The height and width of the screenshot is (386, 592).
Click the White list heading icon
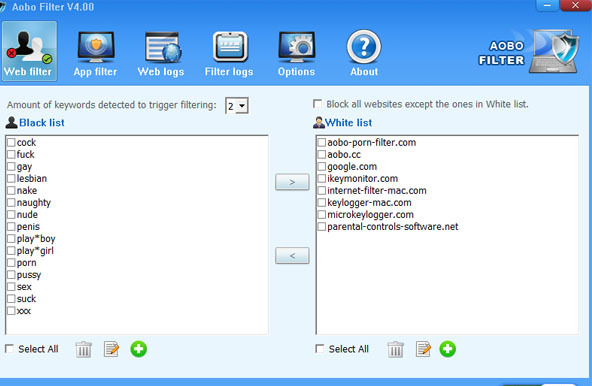pos(319,122)
